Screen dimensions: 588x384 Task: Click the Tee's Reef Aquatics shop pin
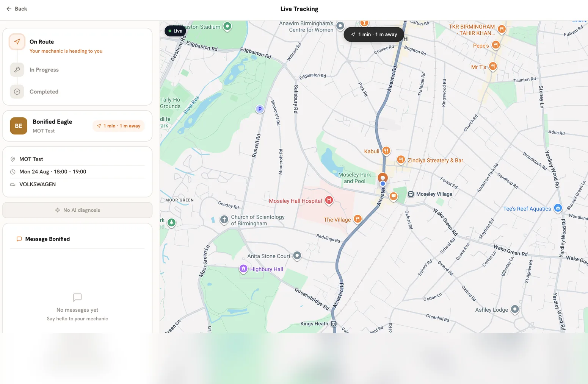click(x=558, y=208)
